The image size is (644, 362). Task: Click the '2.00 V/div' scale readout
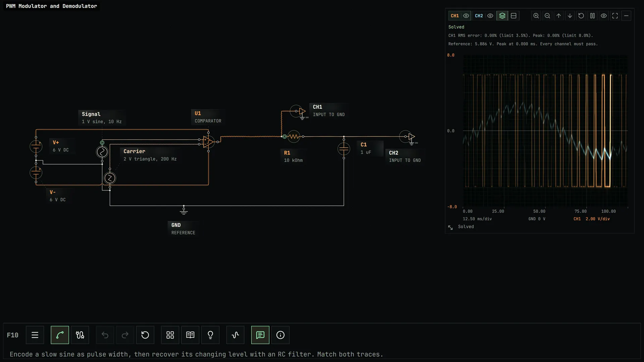[x=598, y=219]
